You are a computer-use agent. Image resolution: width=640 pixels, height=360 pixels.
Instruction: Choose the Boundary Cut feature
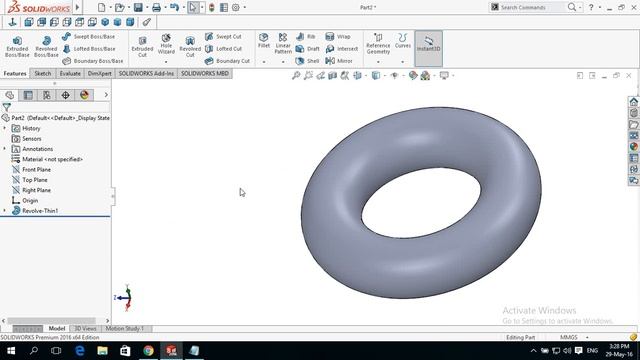point(227,61)
